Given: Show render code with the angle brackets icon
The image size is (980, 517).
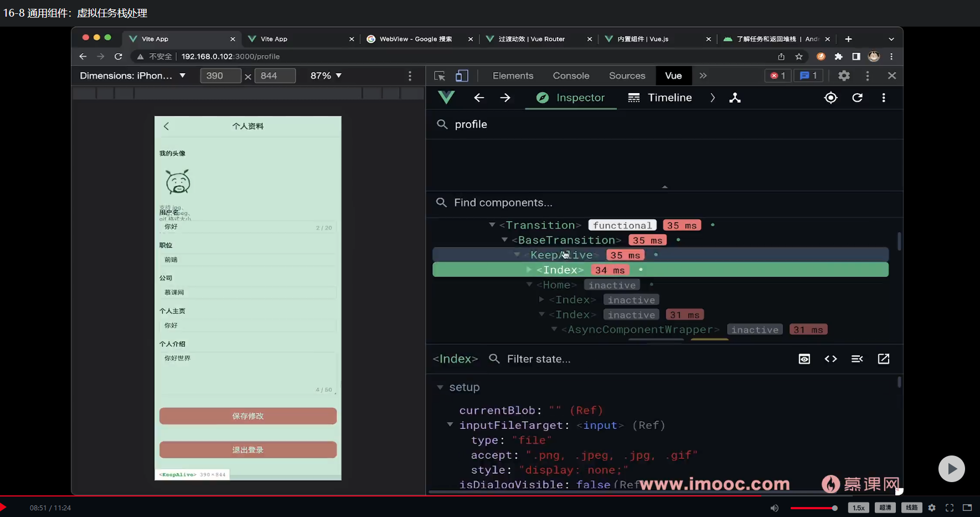Looking at the screenshot, I should 831,359.
